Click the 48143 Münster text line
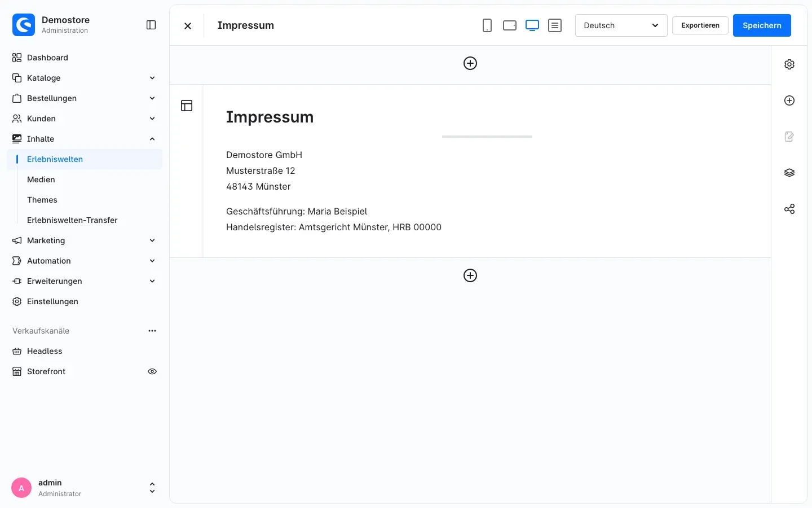 coord(258,186)
